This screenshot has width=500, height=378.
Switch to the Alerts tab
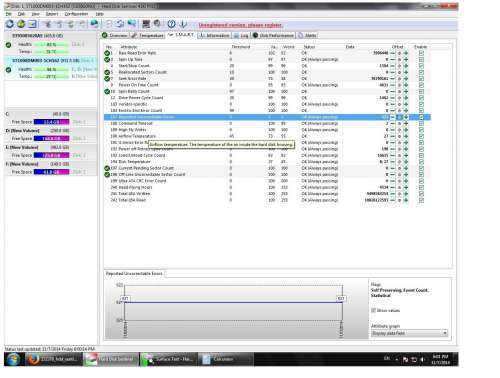(307, 35)
